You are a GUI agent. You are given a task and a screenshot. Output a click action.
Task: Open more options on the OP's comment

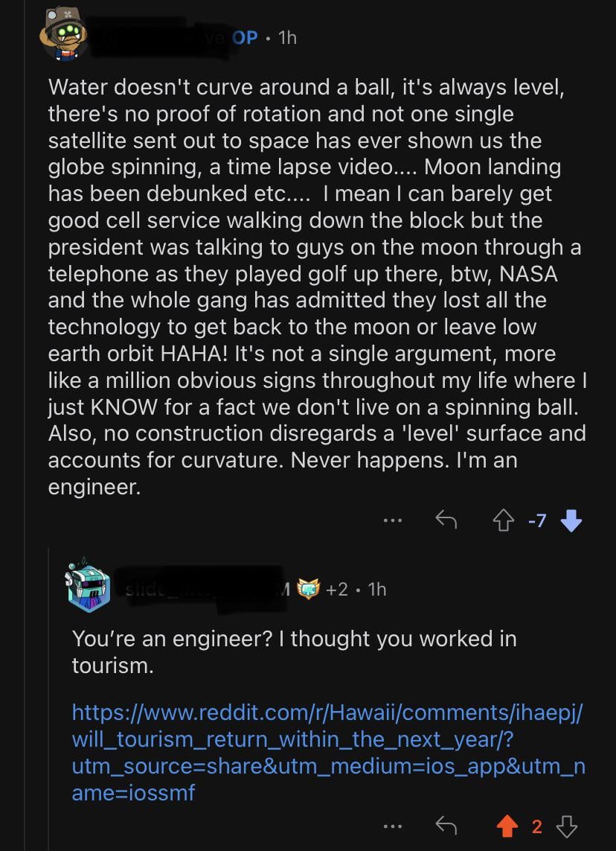click(x=394, y=521)
